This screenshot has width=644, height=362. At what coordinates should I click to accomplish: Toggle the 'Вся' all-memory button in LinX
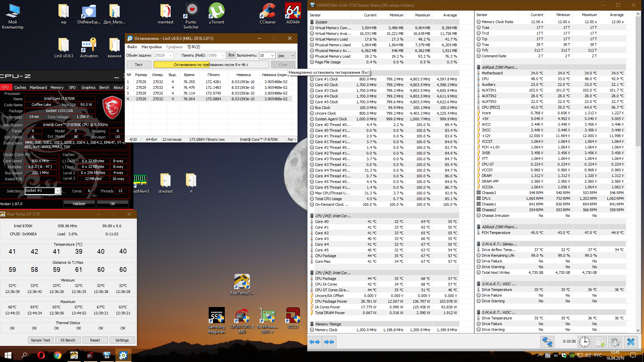231,55
